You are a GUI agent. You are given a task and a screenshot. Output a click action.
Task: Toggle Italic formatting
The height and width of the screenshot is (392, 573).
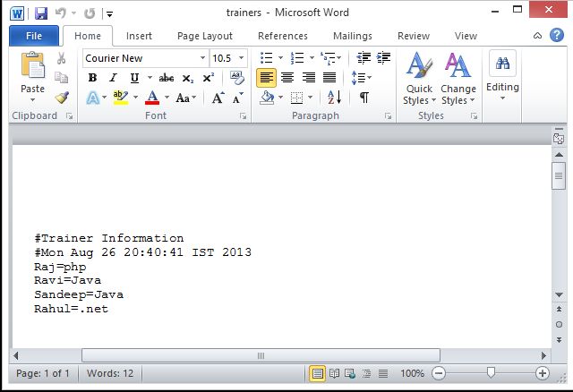point(114,78)
